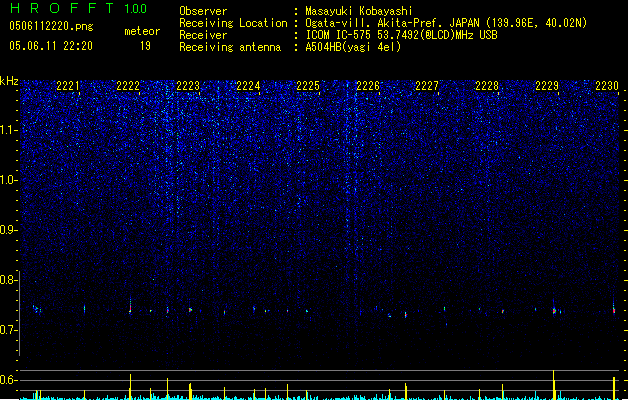This screenshot has height=400, width=629.
Task: Click the 2228 time marker
Action: tap(487, 86)
